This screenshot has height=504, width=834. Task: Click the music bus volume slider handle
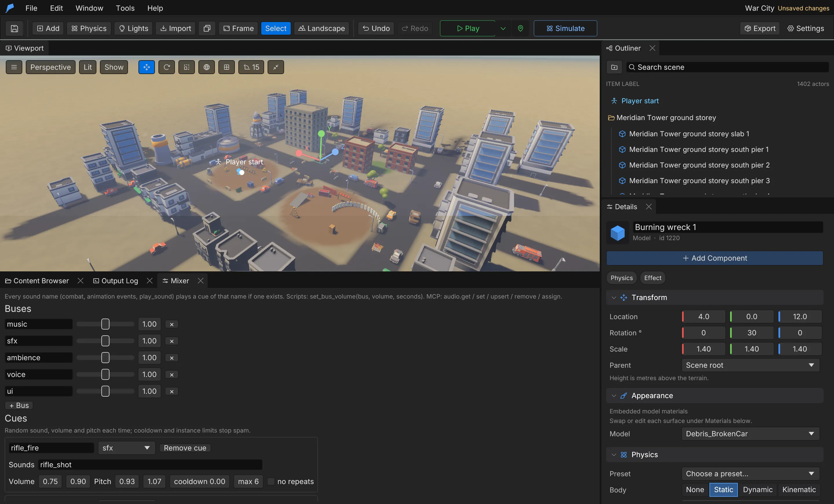coord(105,324)
